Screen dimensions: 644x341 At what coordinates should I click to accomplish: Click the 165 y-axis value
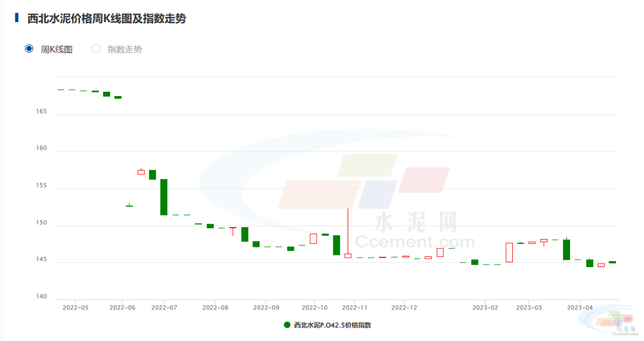pyautogui.click(x=41, y=111)
